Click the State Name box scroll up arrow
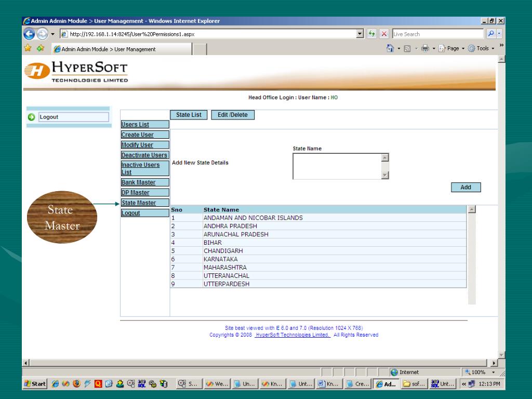Image resolution: width=532 pixels, height=399 pixels. click(385, 157)
